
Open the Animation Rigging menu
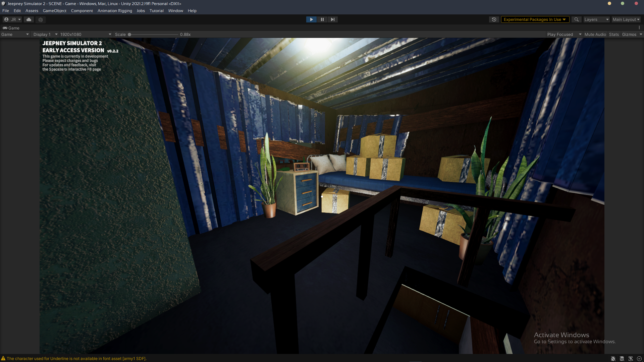[x=115, y=11]
